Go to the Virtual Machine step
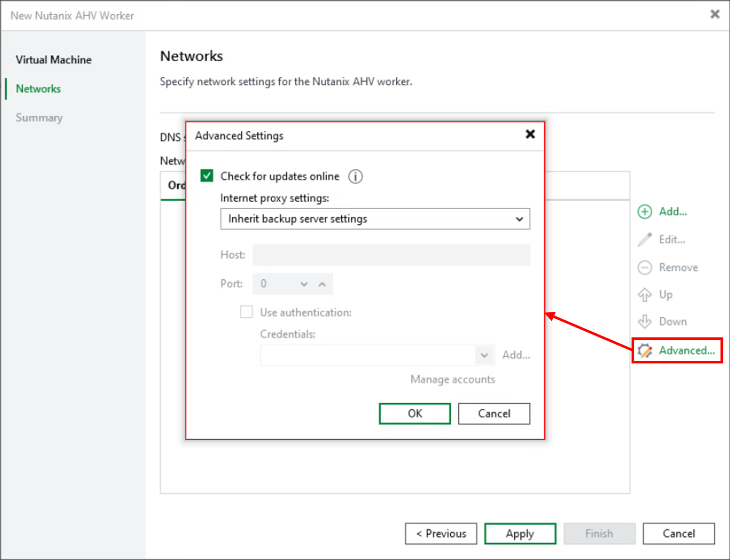The height and width of the screenshot is (560, 730). [53, 60]
